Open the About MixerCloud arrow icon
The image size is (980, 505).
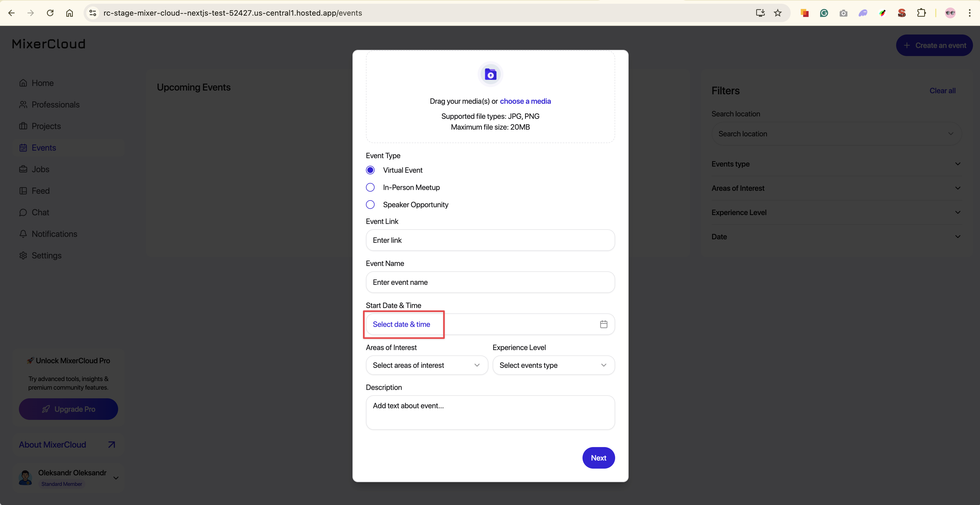[x=111, y=445]
